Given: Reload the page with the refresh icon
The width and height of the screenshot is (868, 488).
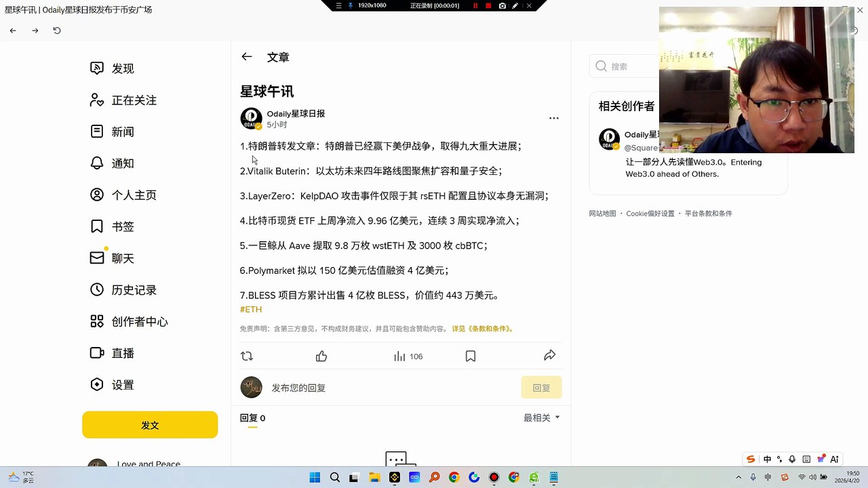Looking at the screenshot, I should coord(57,30).
